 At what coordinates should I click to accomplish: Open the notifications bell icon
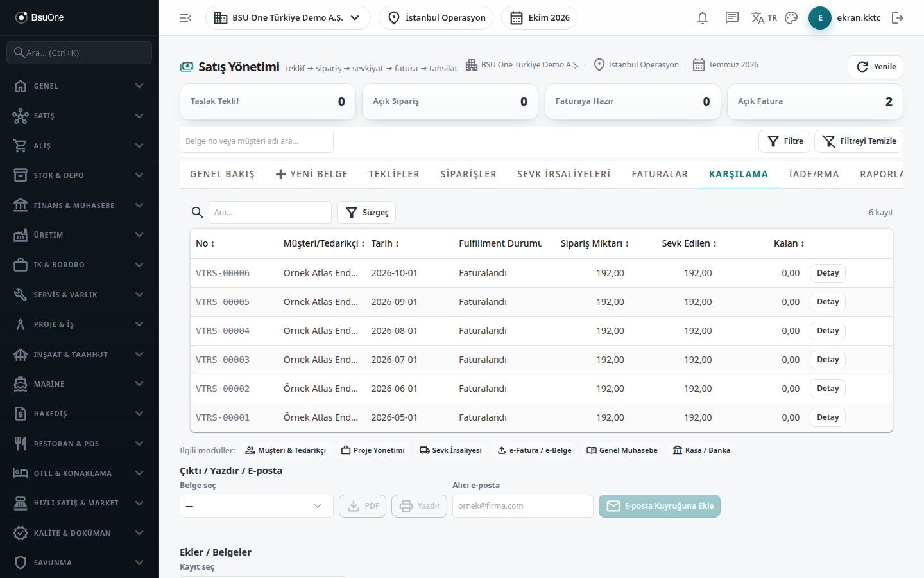pyautogui.click(x=703, y=18)
